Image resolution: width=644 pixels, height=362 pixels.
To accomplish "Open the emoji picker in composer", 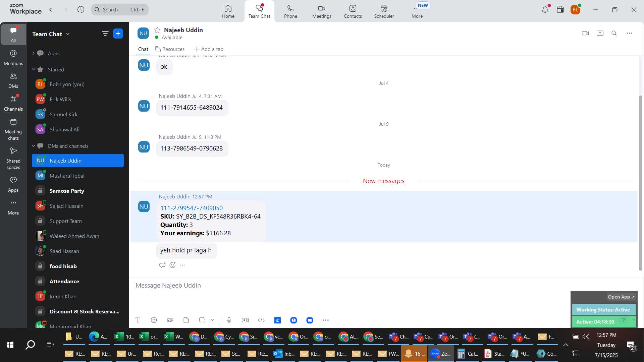I will (154, 320).
